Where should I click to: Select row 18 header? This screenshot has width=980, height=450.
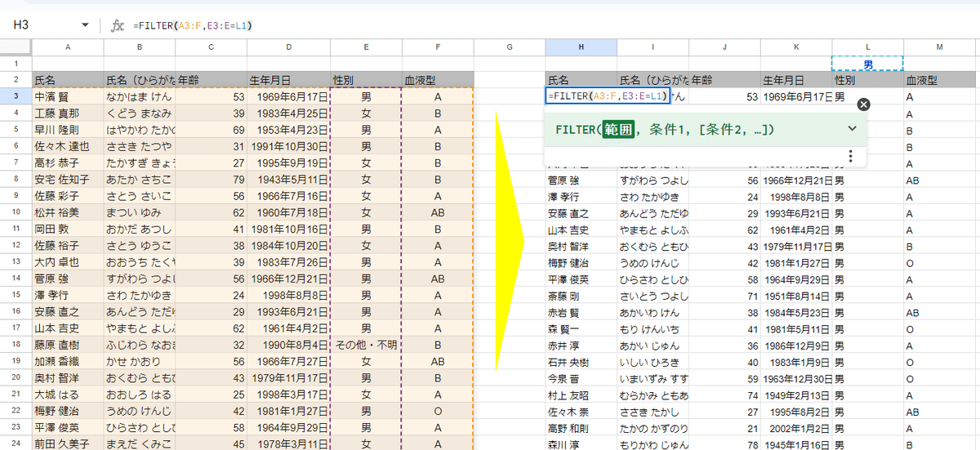coord(16,345)
